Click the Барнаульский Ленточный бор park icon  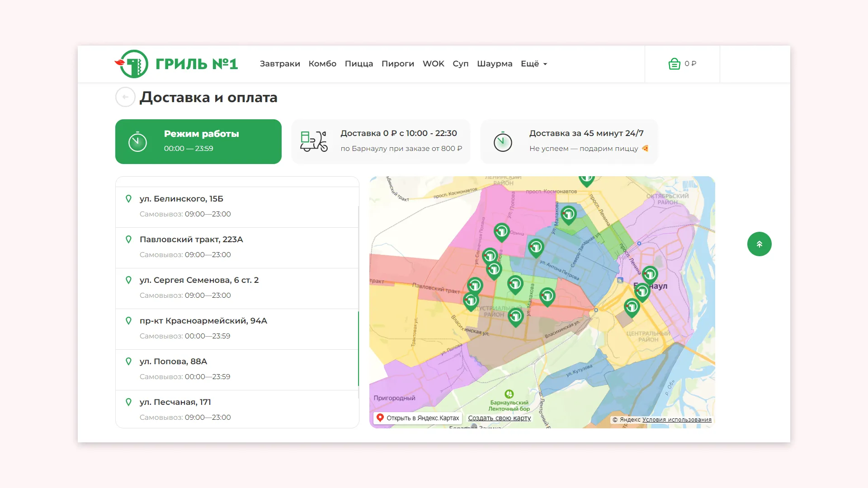[509, 394]
